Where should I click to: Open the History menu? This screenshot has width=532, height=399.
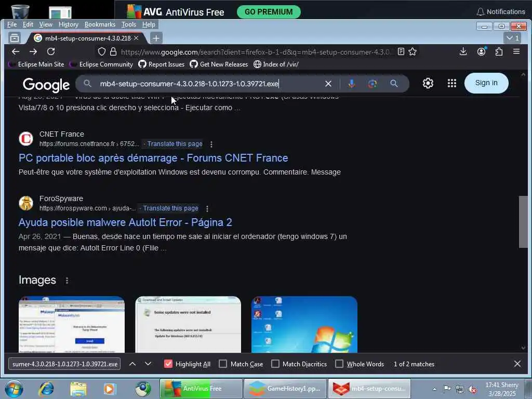click(x=69, y=24)
